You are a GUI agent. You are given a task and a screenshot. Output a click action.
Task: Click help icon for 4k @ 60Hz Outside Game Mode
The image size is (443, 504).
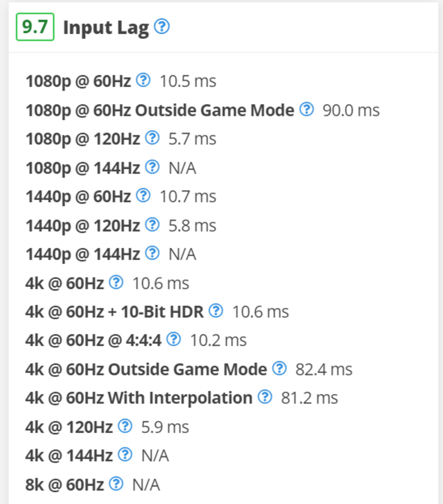tap(279, 368)
